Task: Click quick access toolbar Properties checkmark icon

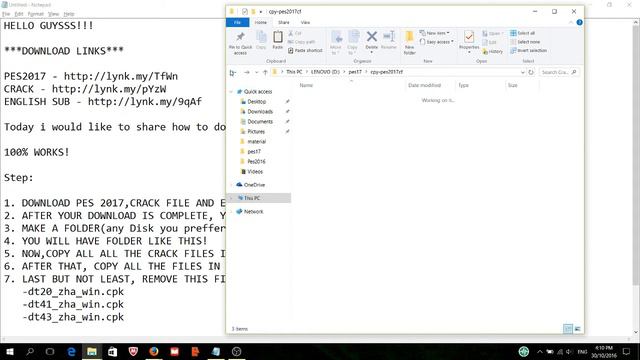Action: [244, 11]
